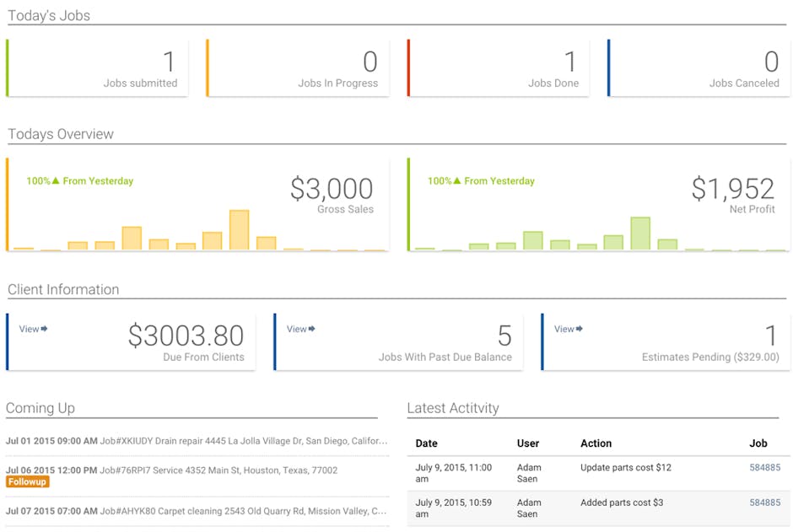Image resolution: width=793 pixels, height=532 pixels.
Task: Open job 584885 in Update parts cost row
Action: coord(764,467)
